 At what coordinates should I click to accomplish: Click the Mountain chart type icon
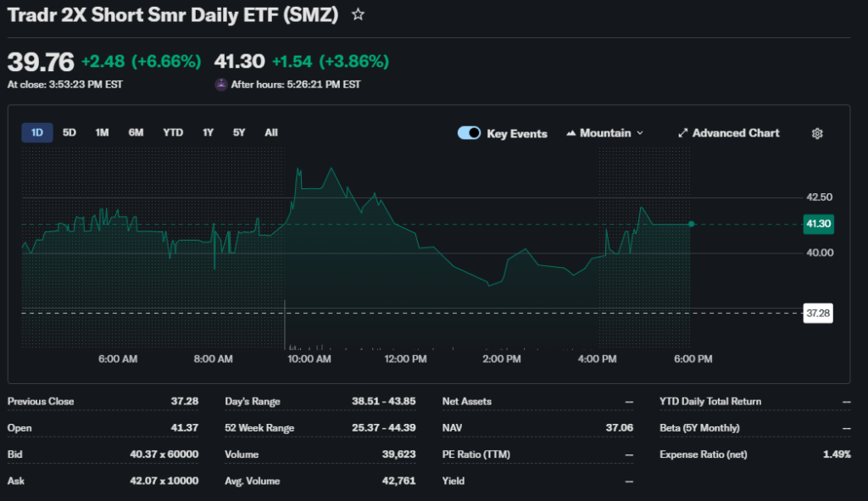pos(571,133)
